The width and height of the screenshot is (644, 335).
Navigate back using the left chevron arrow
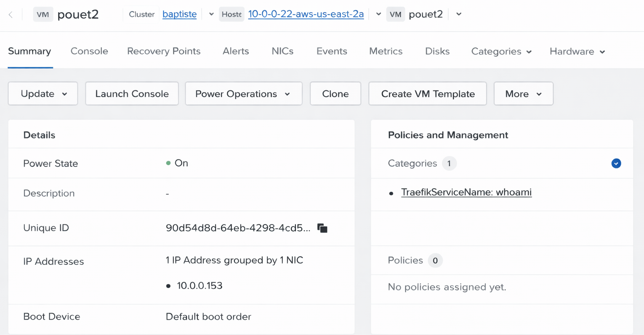point(10,14)
